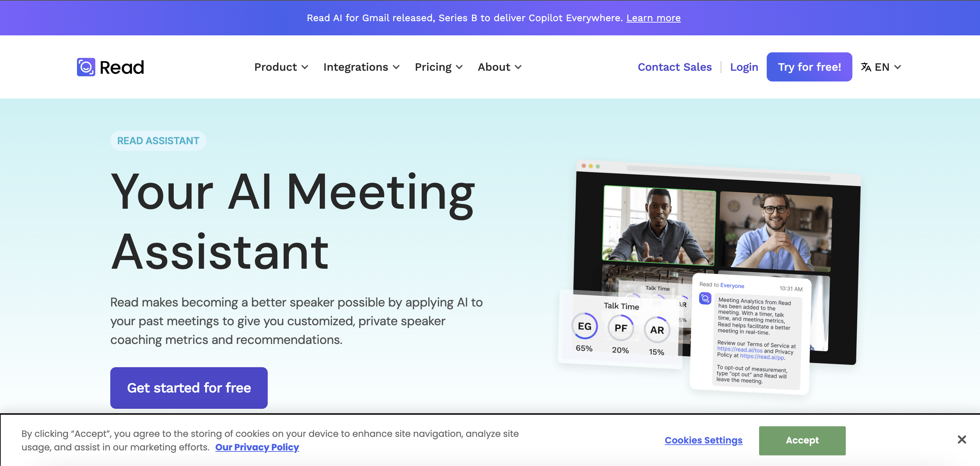Viewport: 980px width, 466px height.
Task: Click the Contact Sales link
Action: [x=674, y=67]
